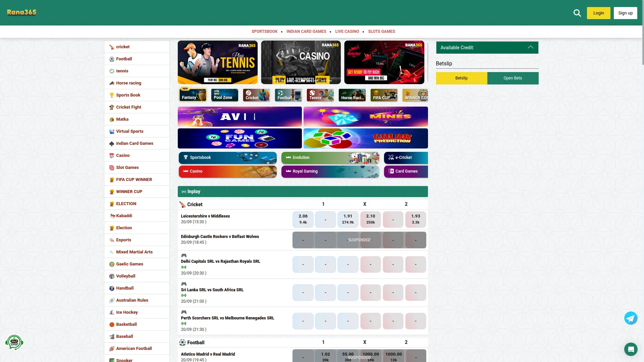Open the Pool Zone quick tile
The height and width of the screenshot is (362, 644).
pyautogui.click(x=225, y=95)
